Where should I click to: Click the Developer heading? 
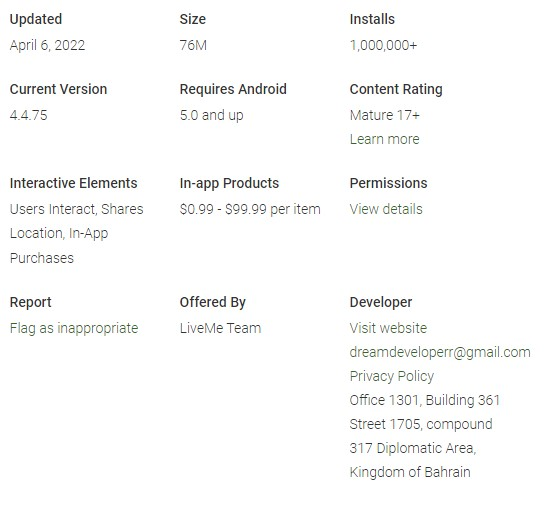click(381, 302)
